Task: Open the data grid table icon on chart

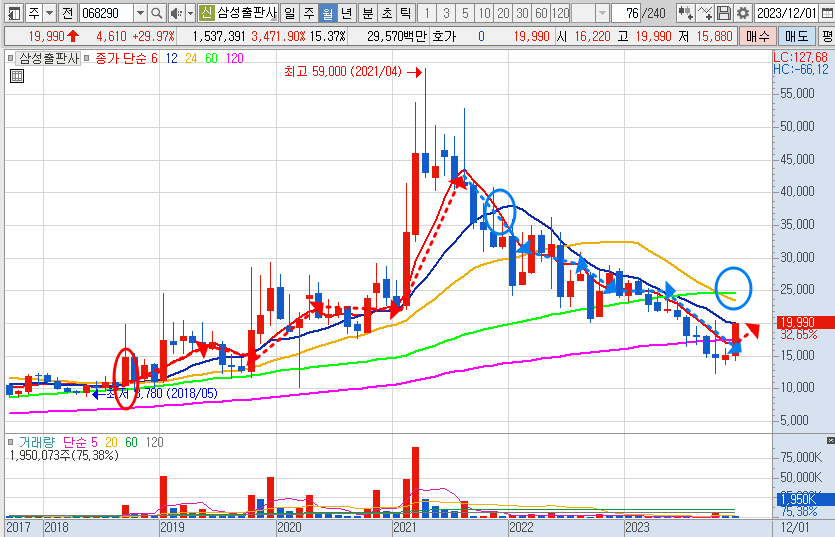Action: pyautogui.click(x=17, y=76)
